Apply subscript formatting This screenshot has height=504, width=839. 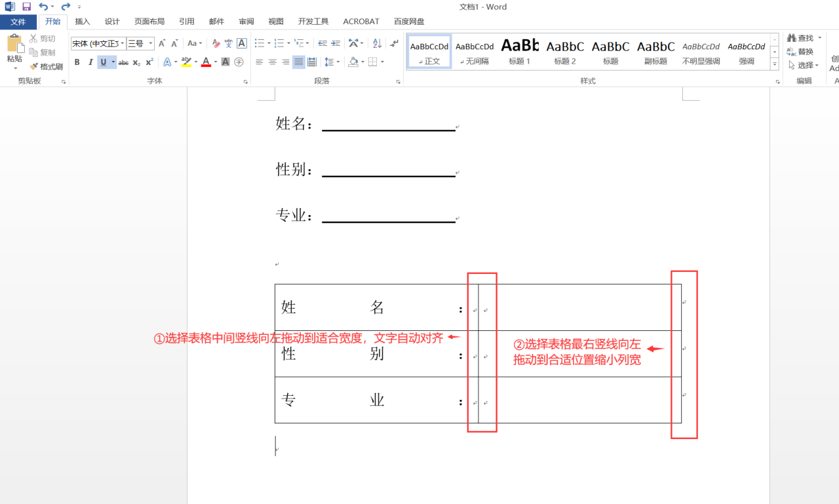coord(136,62)
